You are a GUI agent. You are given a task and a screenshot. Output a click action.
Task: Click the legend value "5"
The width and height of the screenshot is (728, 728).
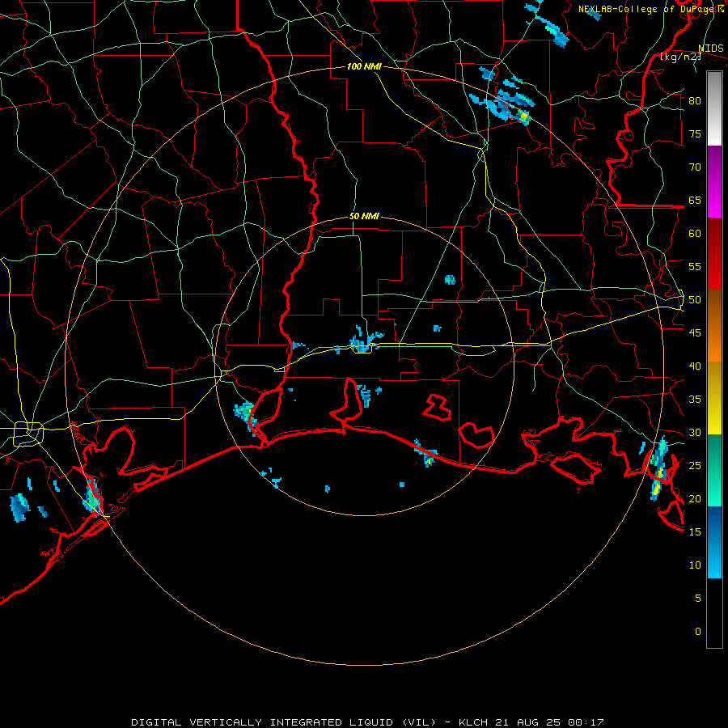pos(698,599)
